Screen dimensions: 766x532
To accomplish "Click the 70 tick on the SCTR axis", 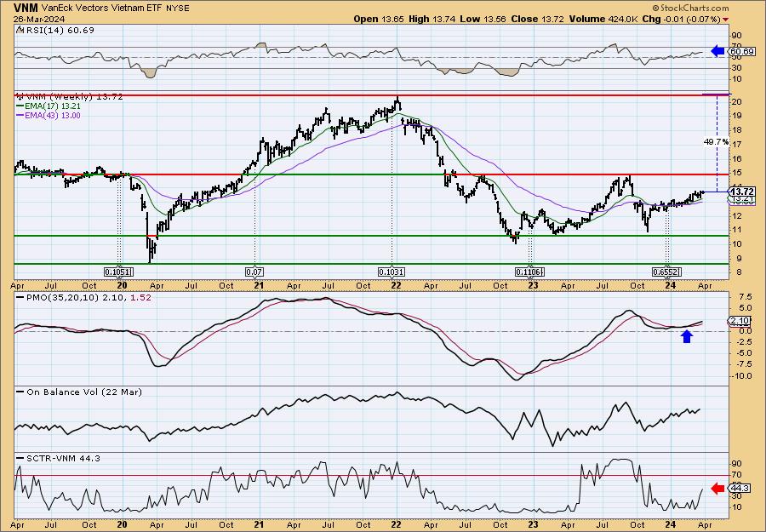I will (737, 475).
